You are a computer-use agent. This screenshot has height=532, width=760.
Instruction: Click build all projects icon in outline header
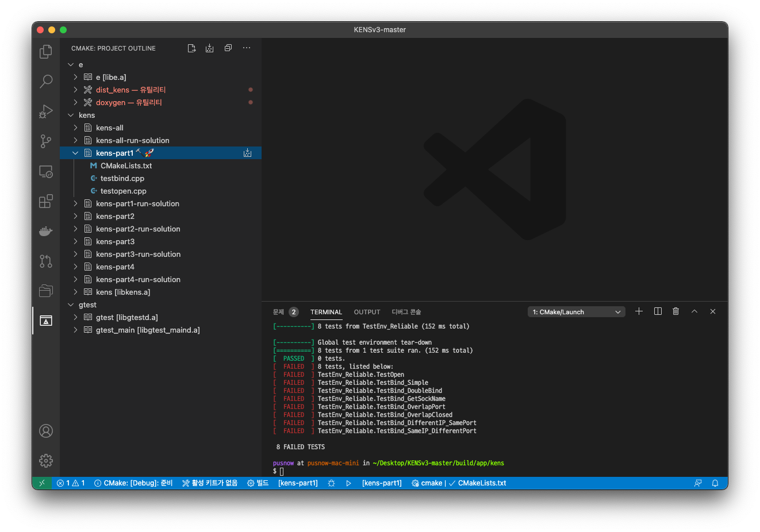209,48
